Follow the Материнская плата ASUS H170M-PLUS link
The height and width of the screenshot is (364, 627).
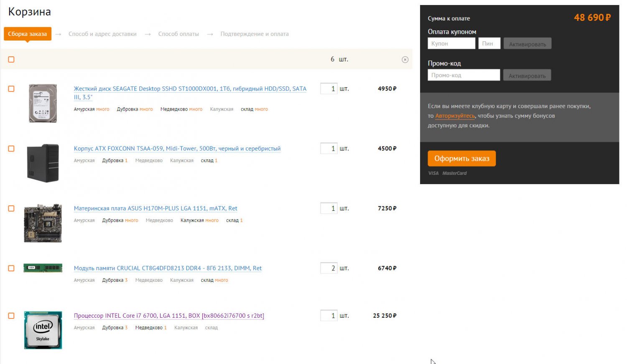[x=155, y=208]
